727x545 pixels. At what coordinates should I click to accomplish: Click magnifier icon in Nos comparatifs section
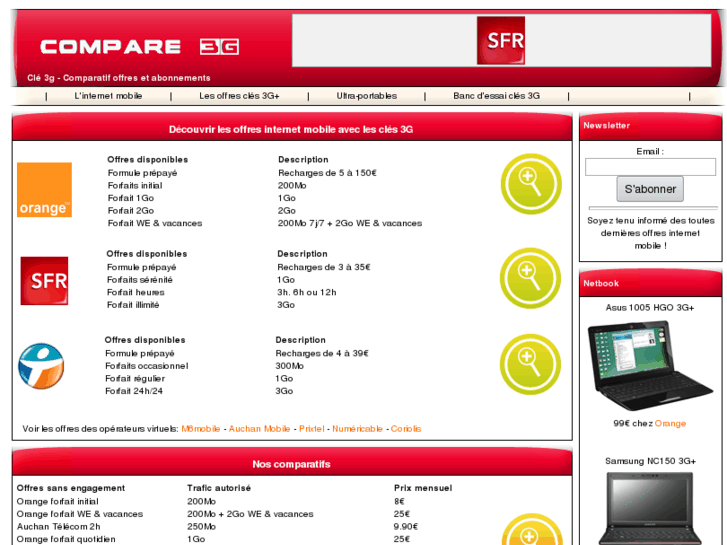point(532,529)
